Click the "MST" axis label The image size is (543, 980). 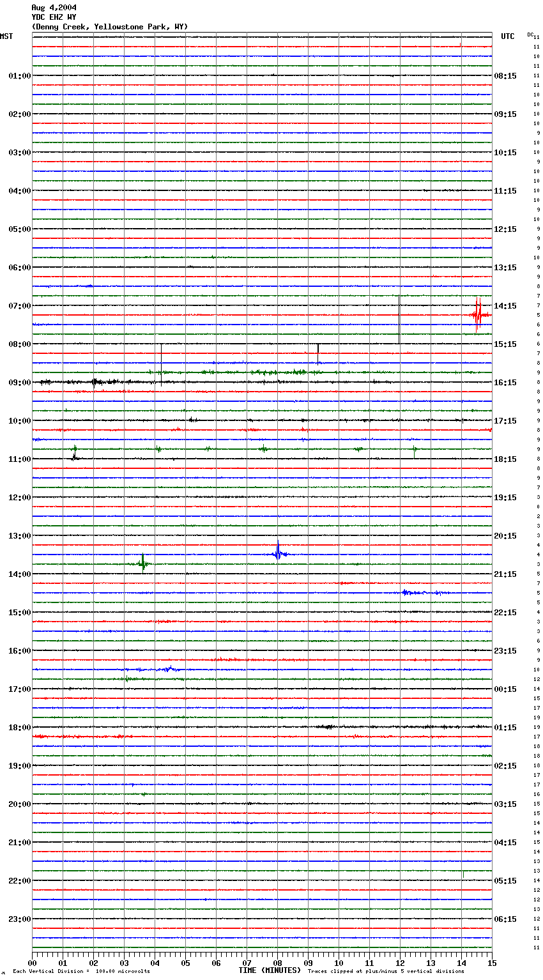point(6,36)
